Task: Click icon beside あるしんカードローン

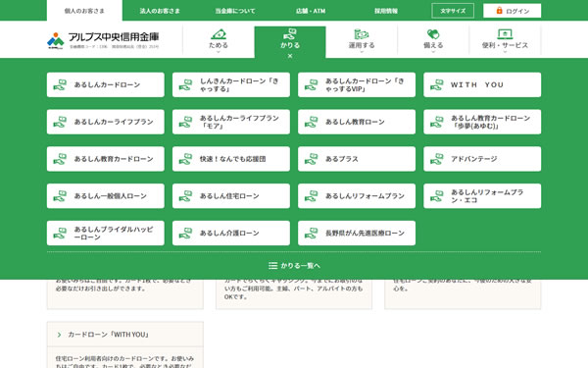Action: tap(60, 84)
